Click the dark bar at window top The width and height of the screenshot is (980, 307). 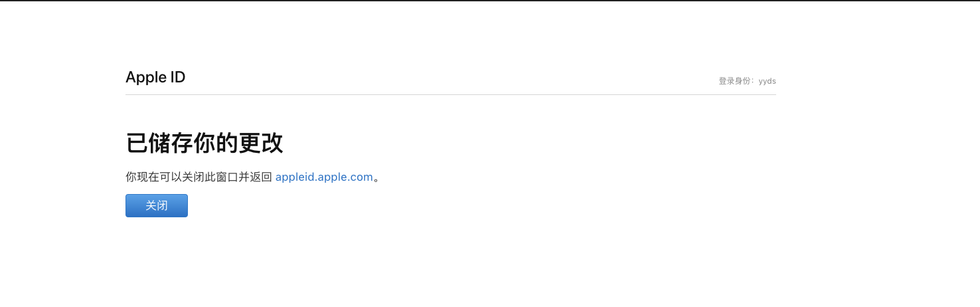click(490, 1)
